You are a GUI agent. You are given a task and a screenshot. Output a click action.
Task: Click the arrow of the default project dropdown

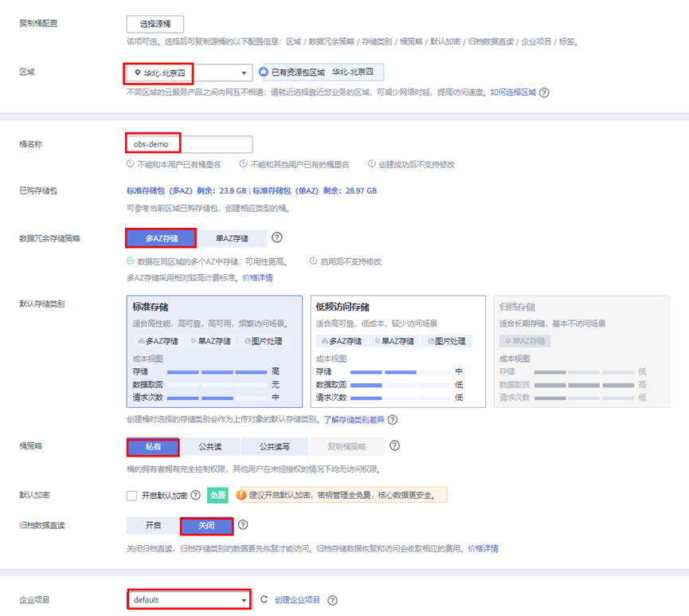[244, 600]
